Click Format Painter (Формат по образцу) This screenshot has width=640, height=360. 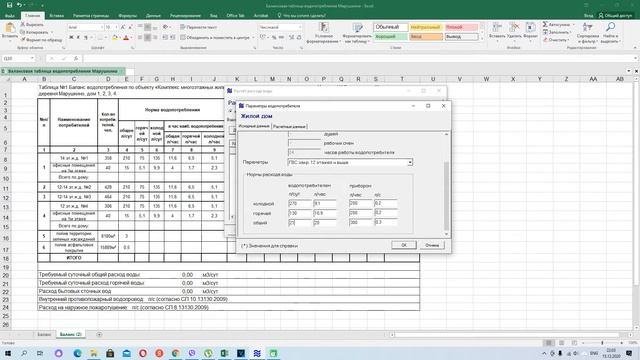pos(41,40)
